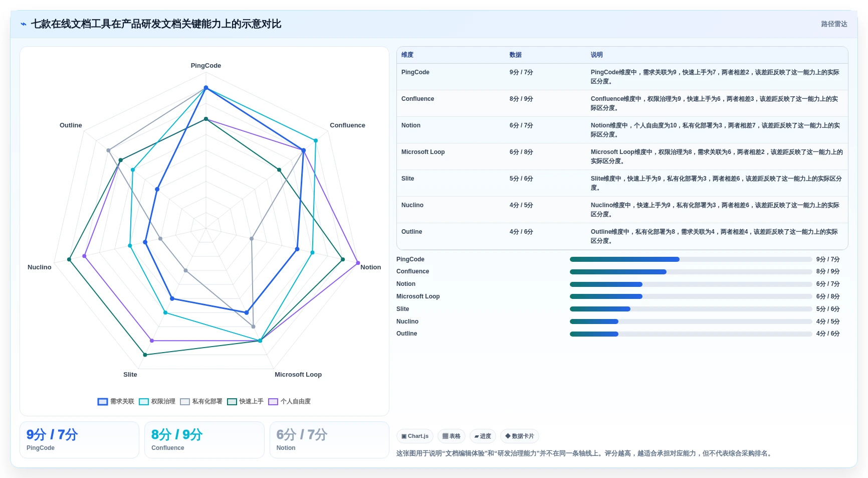Click the Microsoft Loop radar axis label

298,375
